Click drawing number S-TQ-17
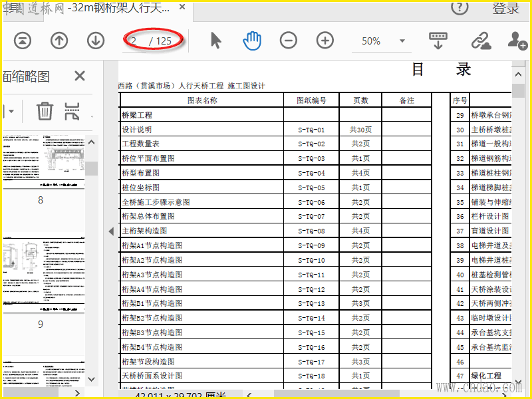Viewport: 532px width, 399px height. [x=311, y=362]
